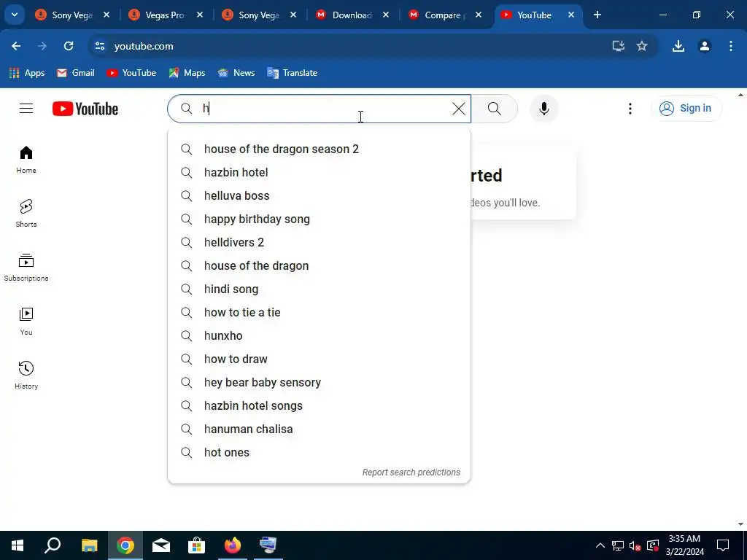Open the notification center
This screenshot has height=560, width=747.
723,545
